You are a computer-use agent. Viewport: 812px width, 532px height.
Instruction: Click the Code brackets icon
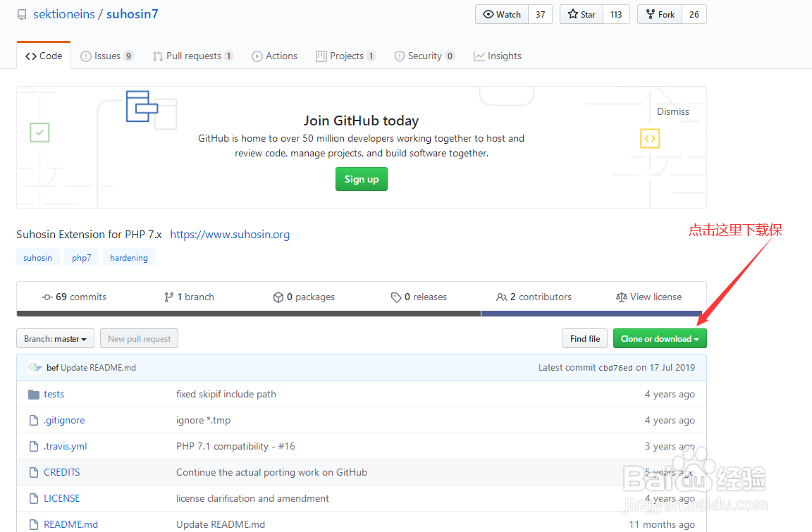tap(31, 56)
